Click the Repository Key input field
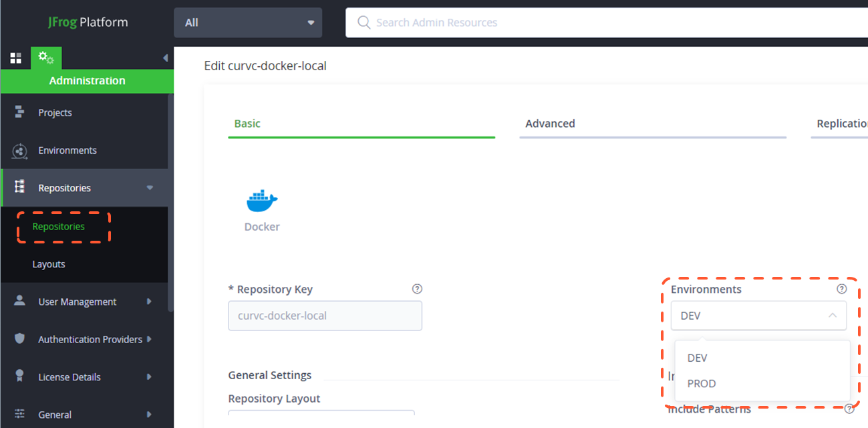 (325, 316)
